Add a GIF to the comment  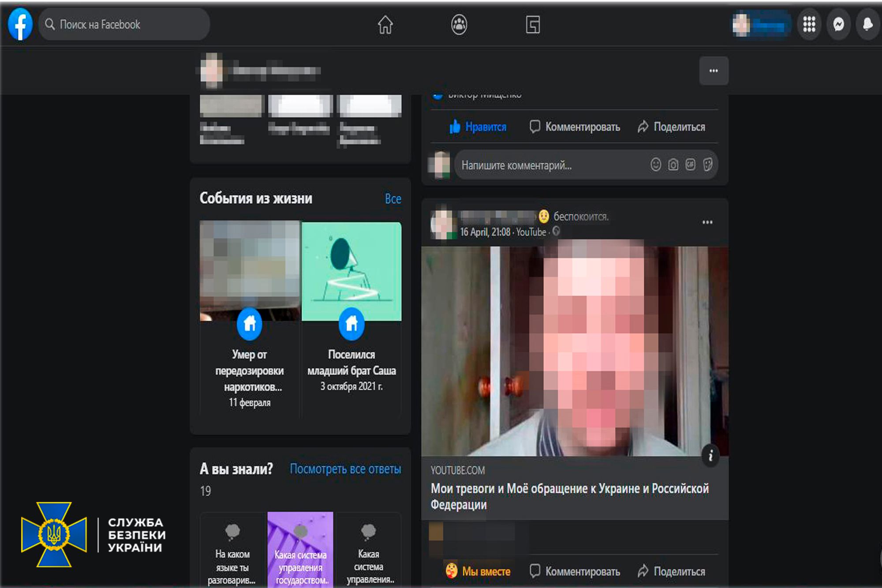click(x=690, y=165)
